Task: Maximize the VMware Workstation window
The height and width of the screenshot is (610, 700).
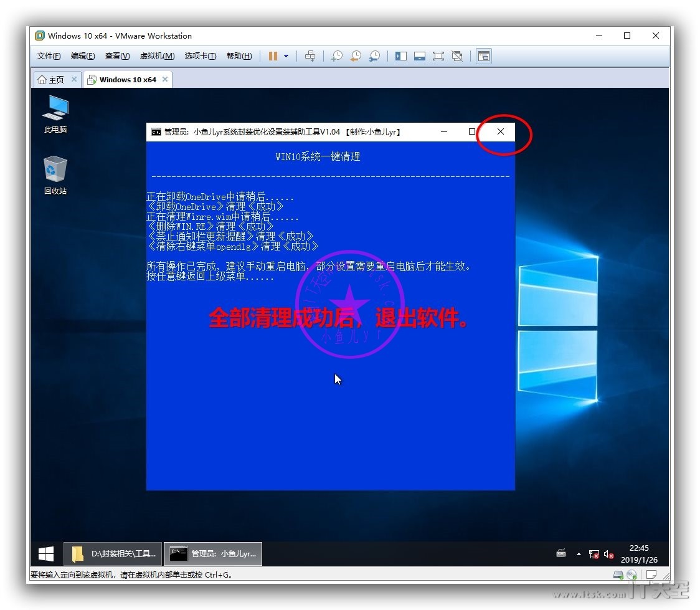Action: 627,36
